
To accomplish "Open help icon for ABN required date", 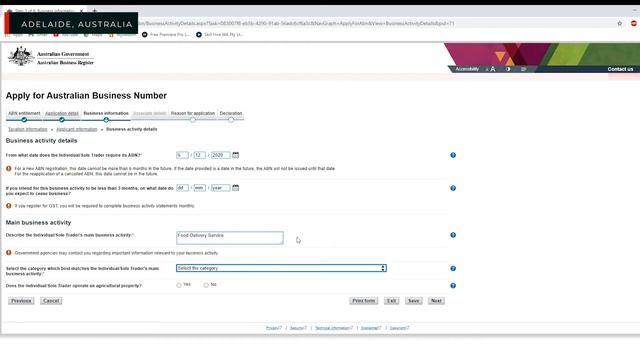I will [x=453, y=155].
